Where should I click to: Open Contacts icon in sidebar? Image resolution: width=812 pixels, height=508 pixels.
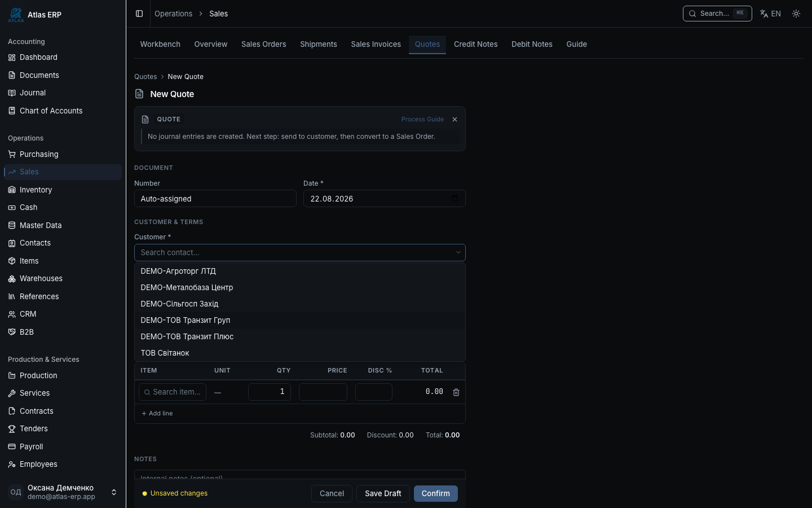pos(12,243)
